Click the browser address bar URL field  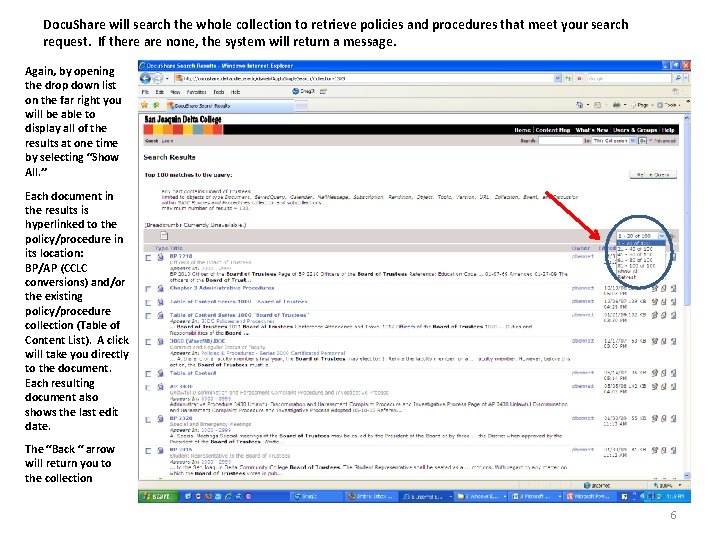coord(363,79)
